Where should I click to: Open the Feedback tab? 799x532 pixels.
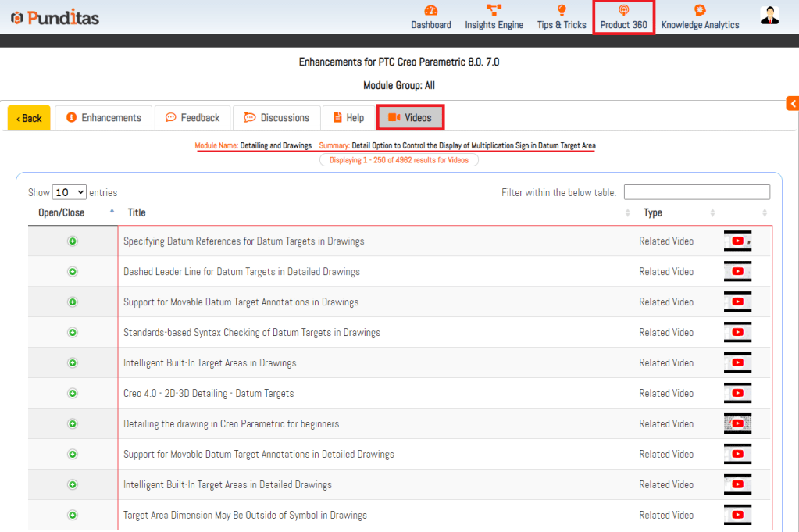tap(192, 118)
